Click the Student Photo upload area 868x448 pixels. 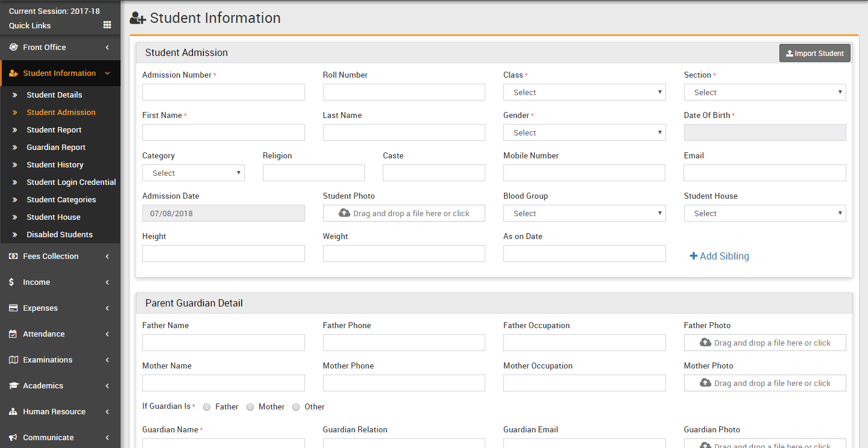404,213
